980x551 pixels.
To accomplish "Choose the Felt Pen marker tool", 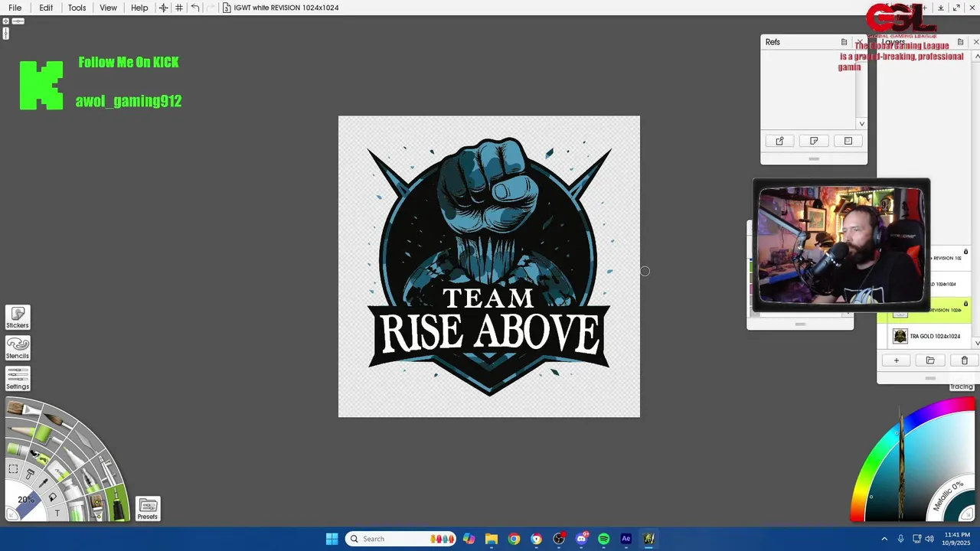I will coord(73,457).
